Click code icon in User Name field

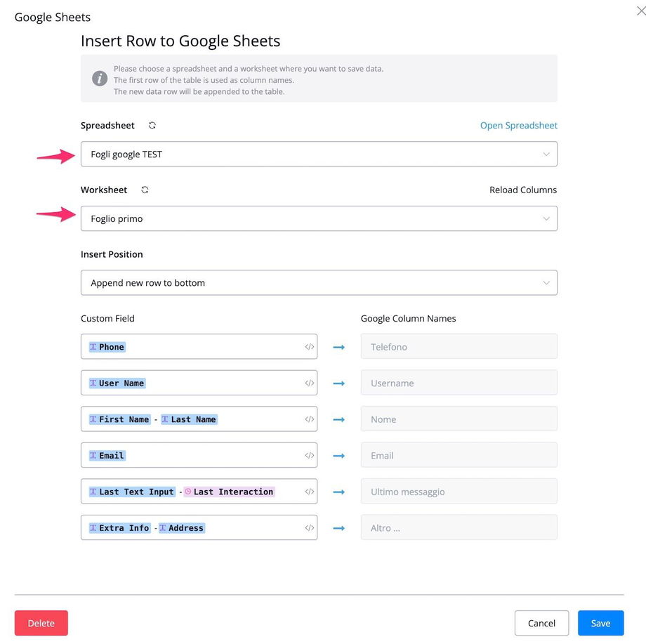(309, 383)
